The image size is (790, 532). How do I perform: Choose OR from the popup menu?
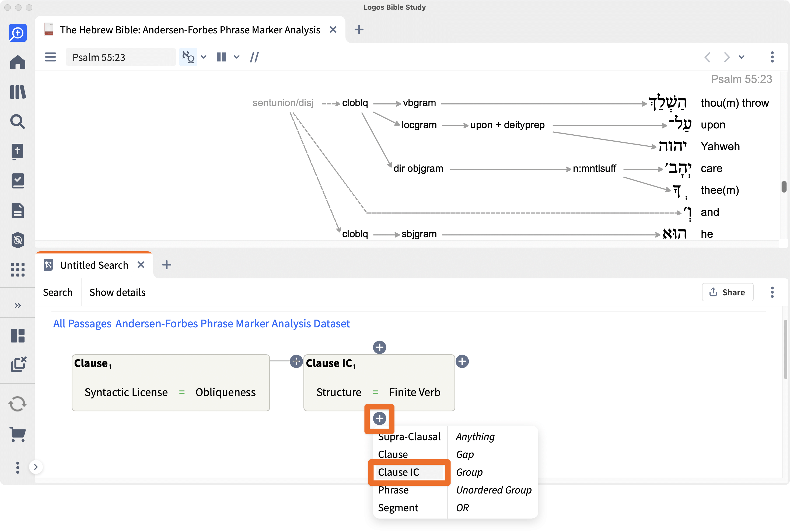(x=462, y=508)
